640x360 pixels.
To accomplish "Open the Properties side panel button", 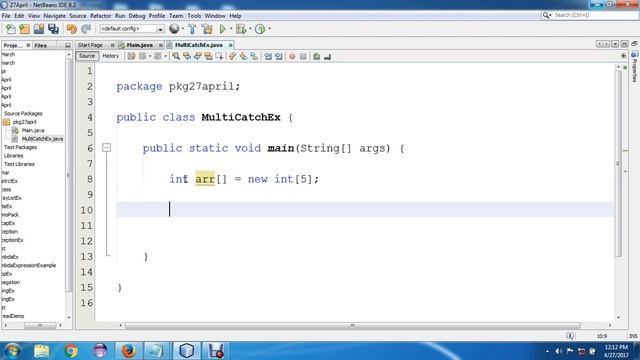I will [635, 67].
